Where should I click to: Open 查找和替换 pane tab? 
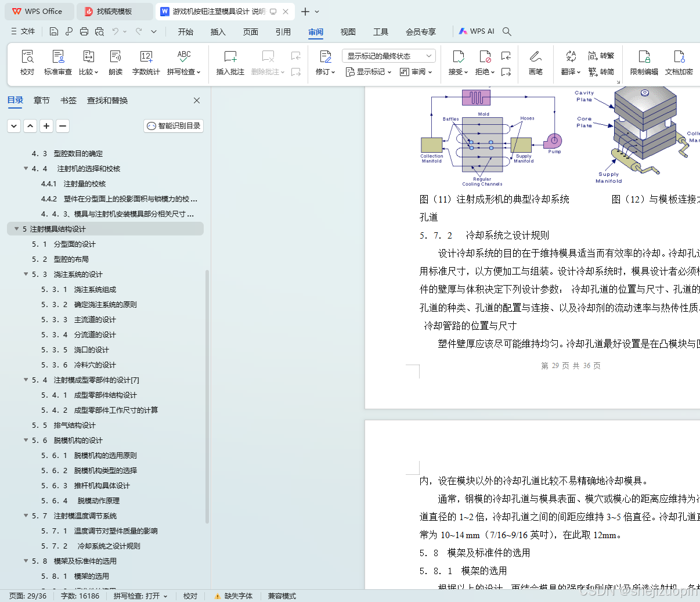click(107, 100)
